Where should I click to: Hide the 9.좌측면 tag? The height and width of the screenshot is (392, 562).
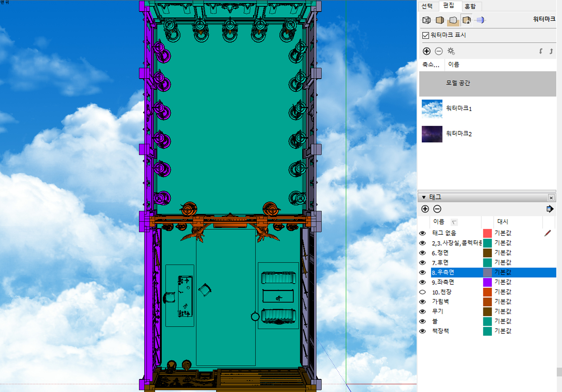click(422, 282)
